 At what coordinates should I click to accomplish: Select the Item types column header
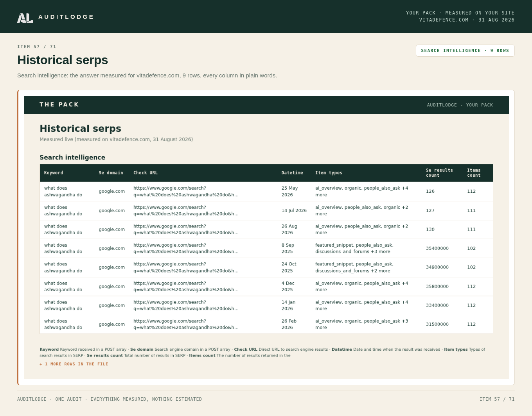pos(329,173)
